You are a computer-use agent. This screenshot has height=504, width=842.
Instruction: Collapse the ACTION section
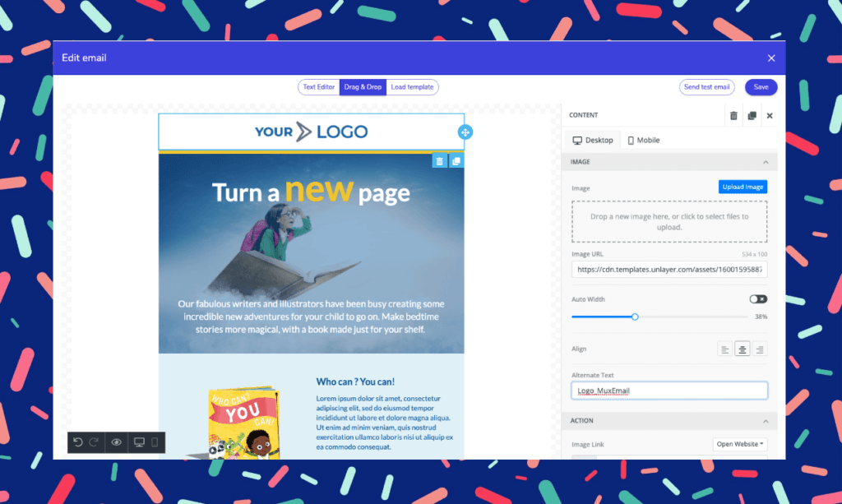(x=766, y=421)
